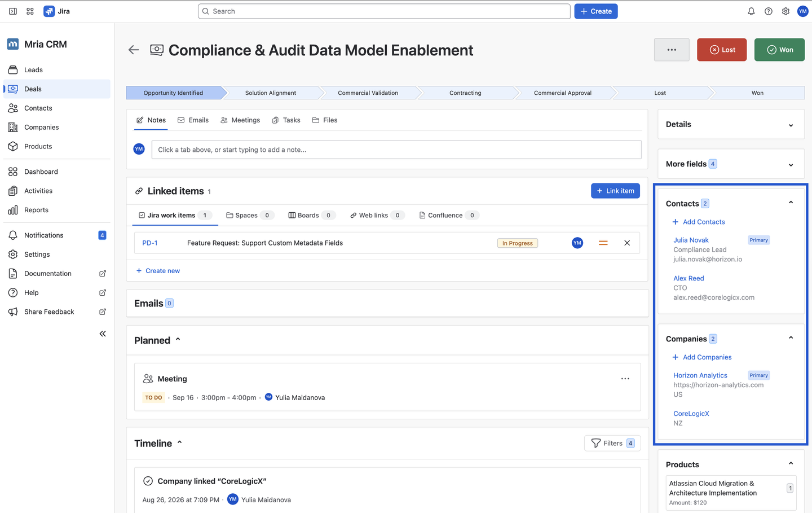The width and height of the screenshot is (812, 513).
Task: Click Add Companies link
Action: click(x=702, y=358)
